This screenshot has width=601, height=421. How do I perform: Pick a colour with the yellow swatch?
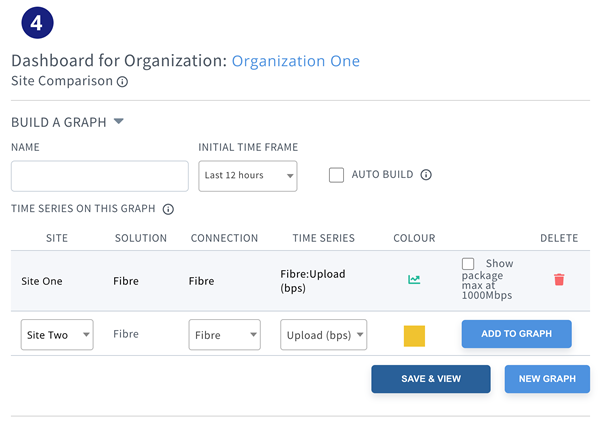(x=414, y=336)
